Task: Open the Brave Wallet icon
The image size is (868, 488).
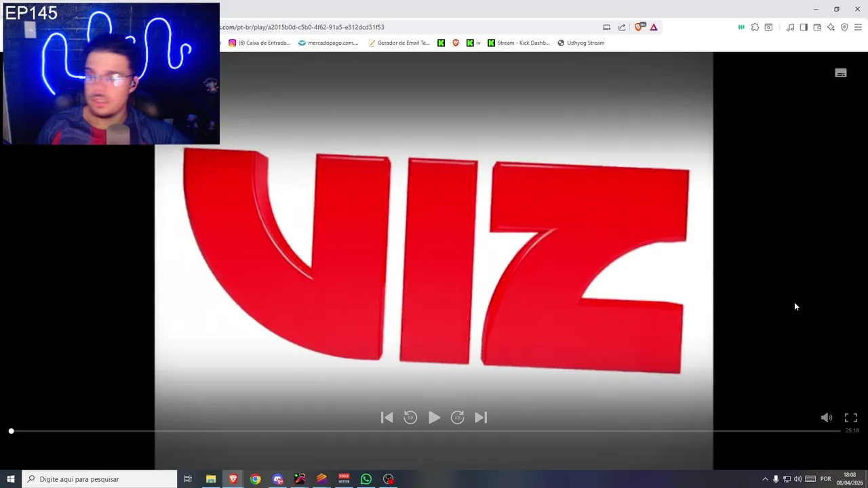Action: [817, 27]
